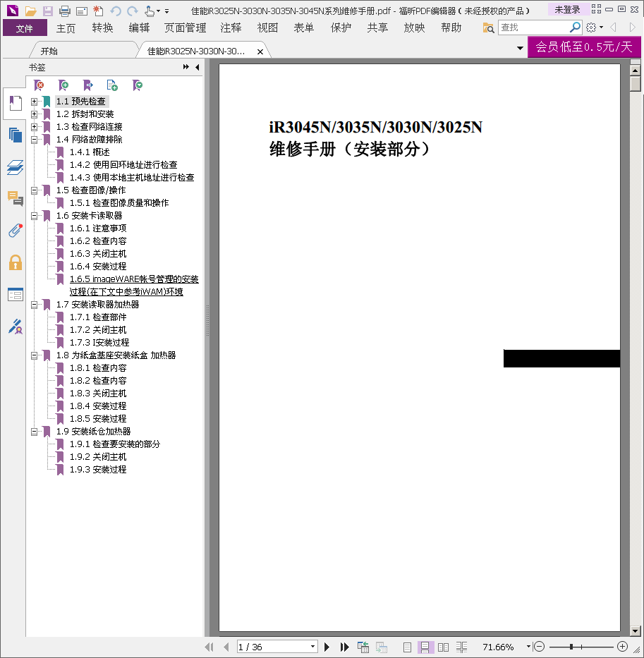The image size is (644, 658).
Task: Open the Layers side panel icon
Action: 15,167
